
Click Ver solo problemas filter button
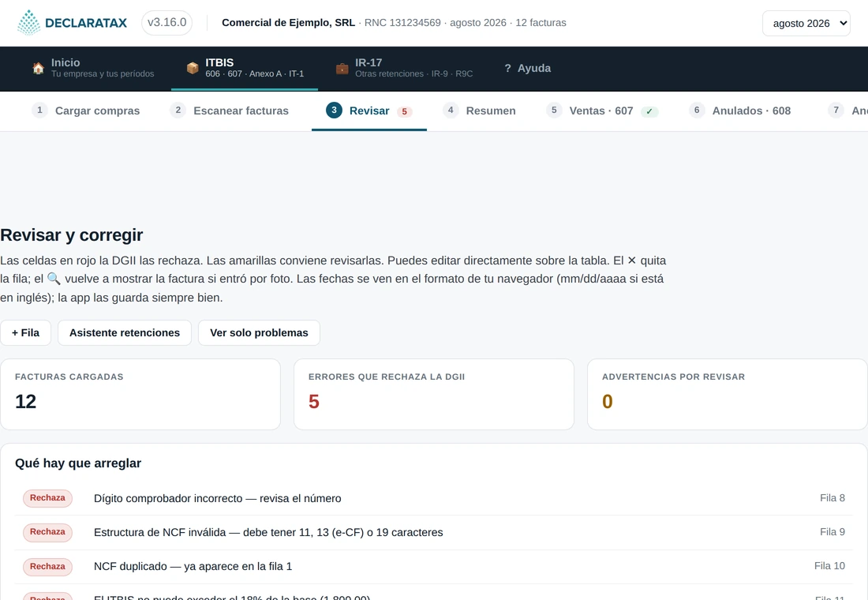pos(259,333)
